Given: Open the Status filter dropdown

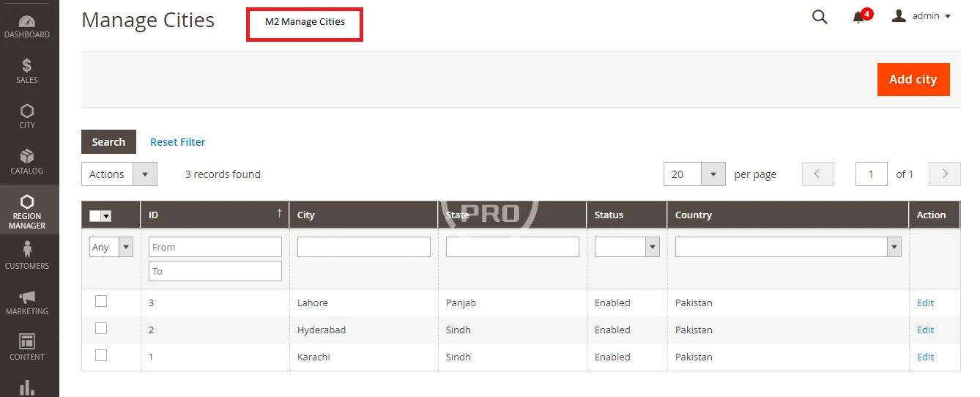Looking at the screenshot, I should (626, 247).
